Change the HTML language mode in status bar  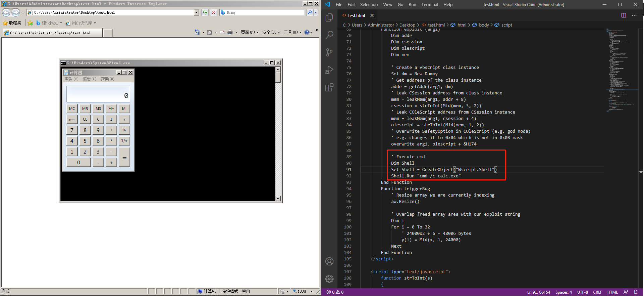click(x=612, y=292)
